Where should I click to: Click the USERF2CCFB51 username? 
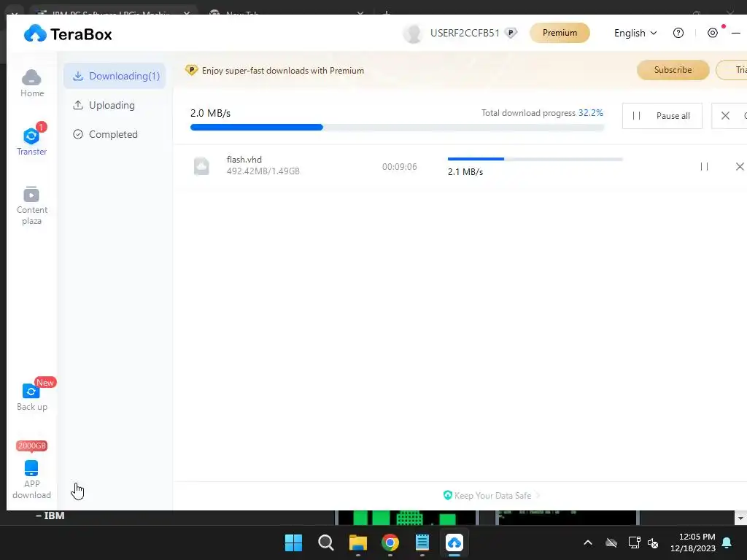pyautogui.click(x=465, y=33)
